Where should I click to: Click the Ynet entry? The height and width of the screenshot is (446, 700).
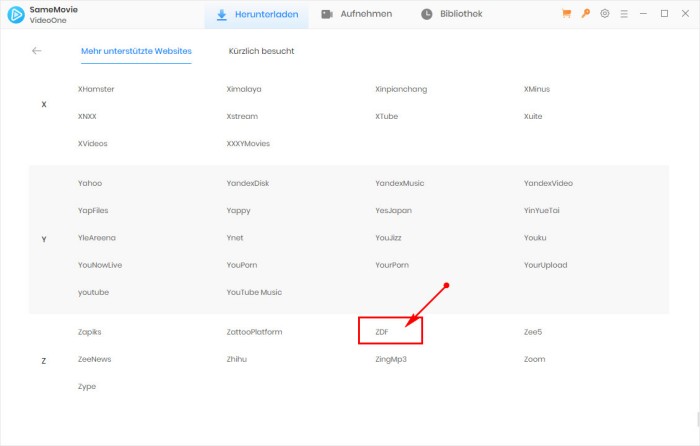tap(235, 238)
